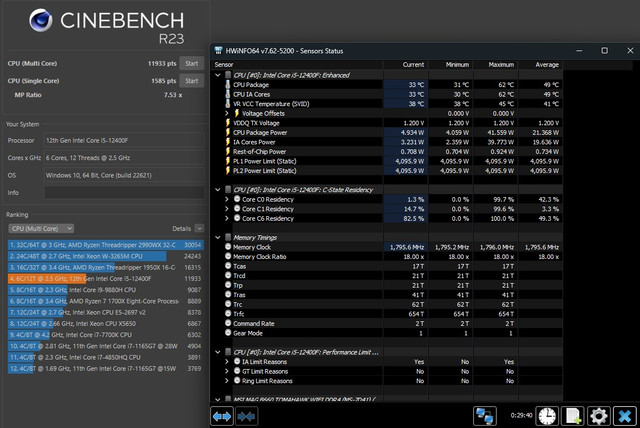The height and width of the screenshot is (428, 640).
Task: Click the HWiNFO64 title bar app icon
Action: coord(218,51)
